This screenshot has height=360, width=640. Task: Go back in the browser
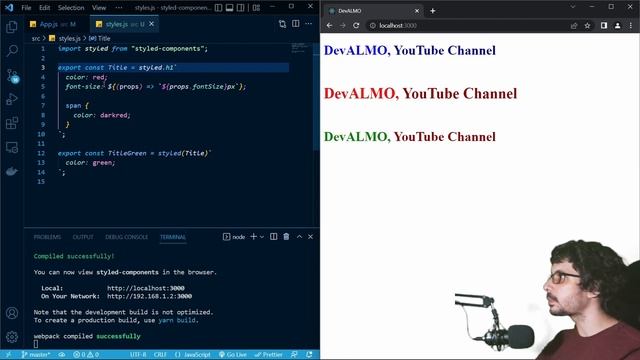pyautogui.click(x=329, y=25)
